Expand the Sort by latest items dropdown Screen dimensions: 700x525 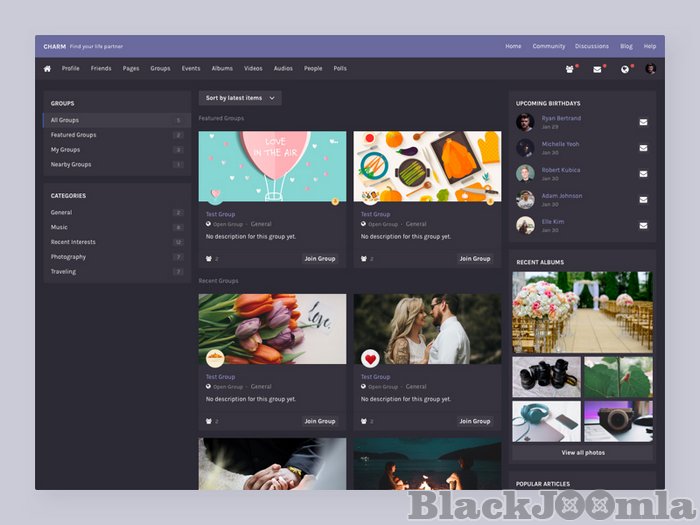[239, 98]
